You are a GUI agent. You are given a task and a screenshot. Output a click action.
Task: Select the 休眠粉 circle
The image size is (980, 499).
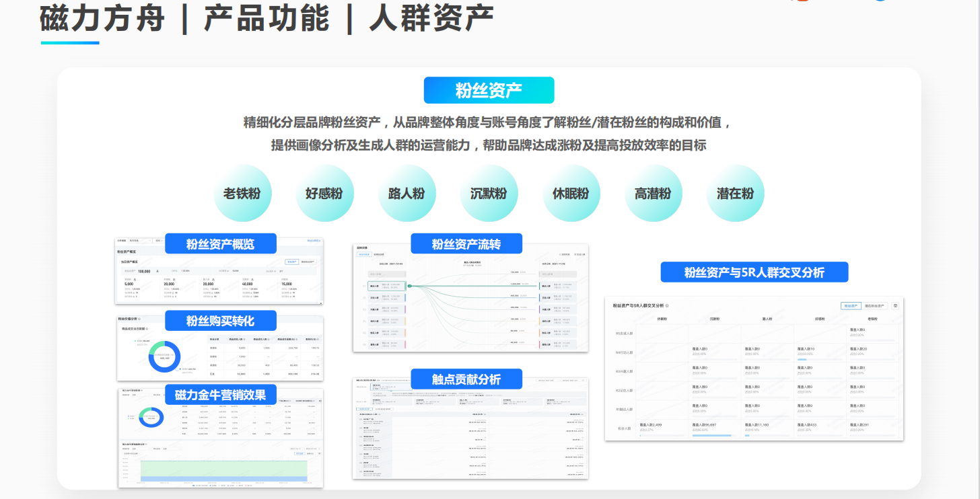point(571,194)
